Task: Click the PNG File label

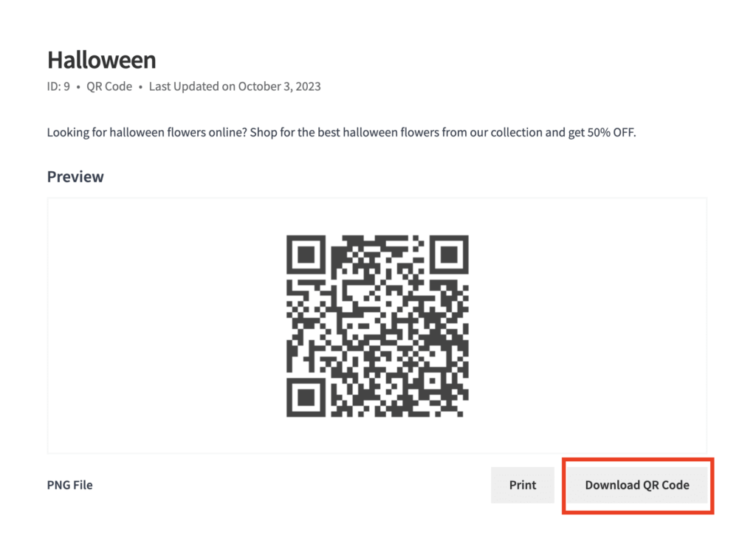Action: pos(69,485)
